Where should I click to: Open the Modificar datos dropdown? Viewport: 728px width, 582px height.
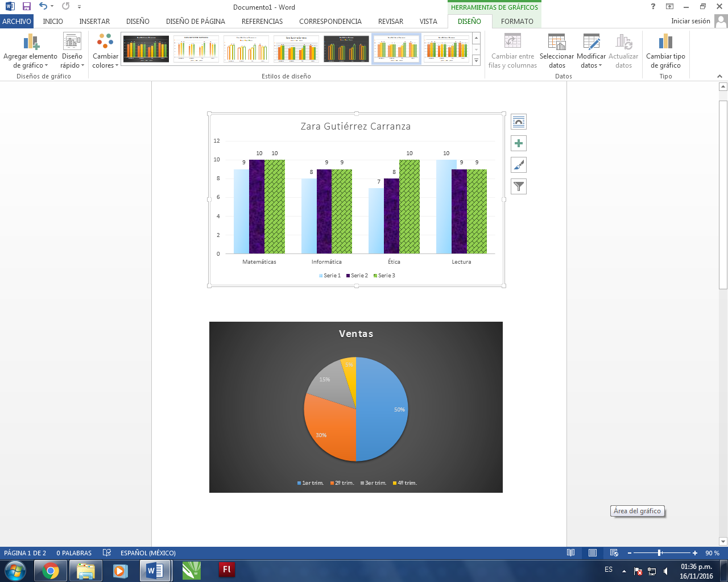pyautogui.click(x=590, y=50)
